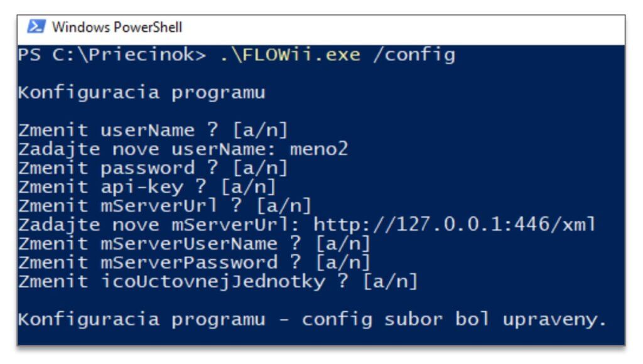Screen dimensions: 643x364
Task: Click the Zmenit mServerPassword prompt line
Action: [195, 263]
